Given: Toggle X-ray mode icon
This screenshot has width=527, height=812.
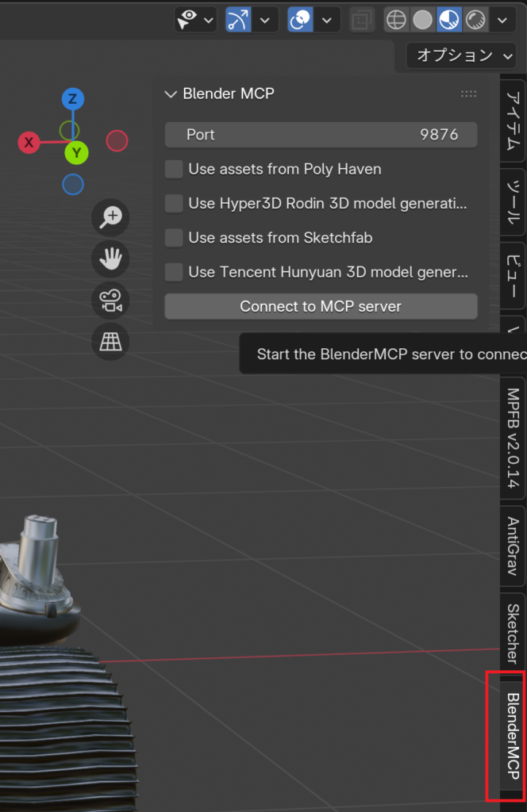Looking at the screenshot, I should pos(362,19).
